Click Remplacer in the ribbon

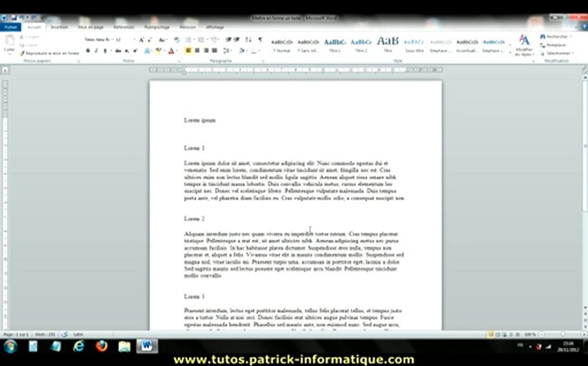coord(553,45)
